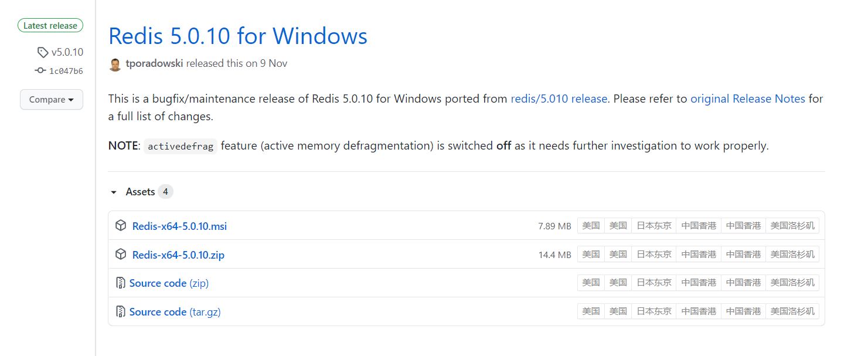Open the v5.0.10 tag link
The image size is (868, 356).
point(66,52)
